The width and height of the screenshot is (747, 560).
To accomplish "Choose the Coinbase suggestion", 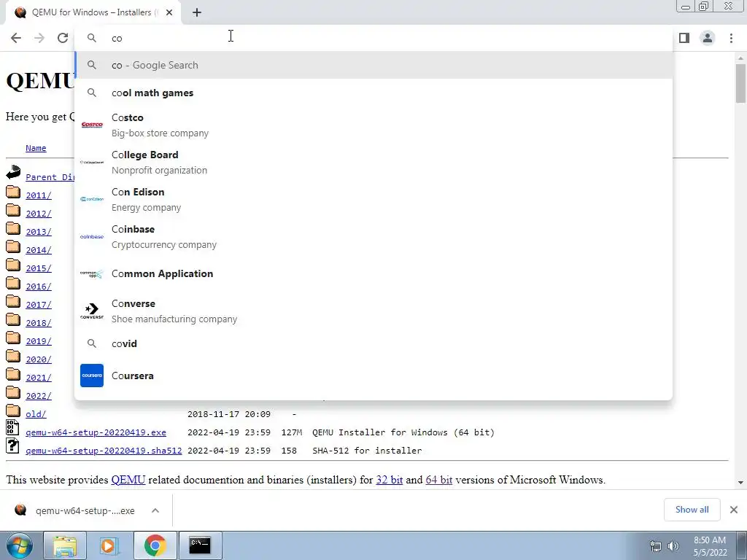I will (373, 237).
